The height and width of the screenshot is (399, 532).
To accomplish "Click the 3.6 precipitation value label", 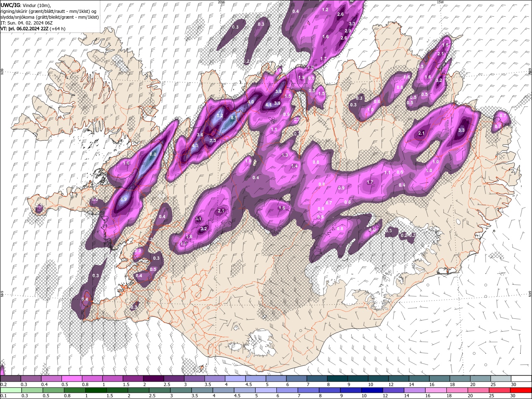I will tap(200, 135).
